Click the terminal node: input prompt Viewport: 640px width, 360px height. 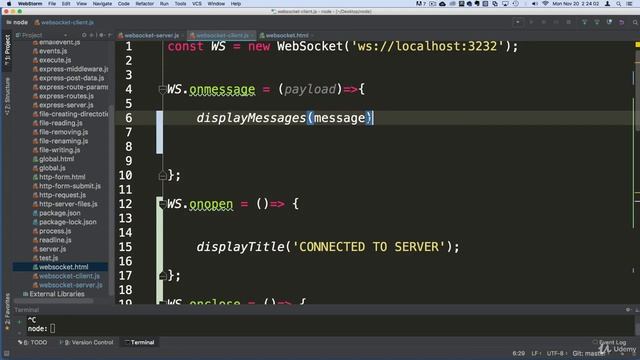41,329
